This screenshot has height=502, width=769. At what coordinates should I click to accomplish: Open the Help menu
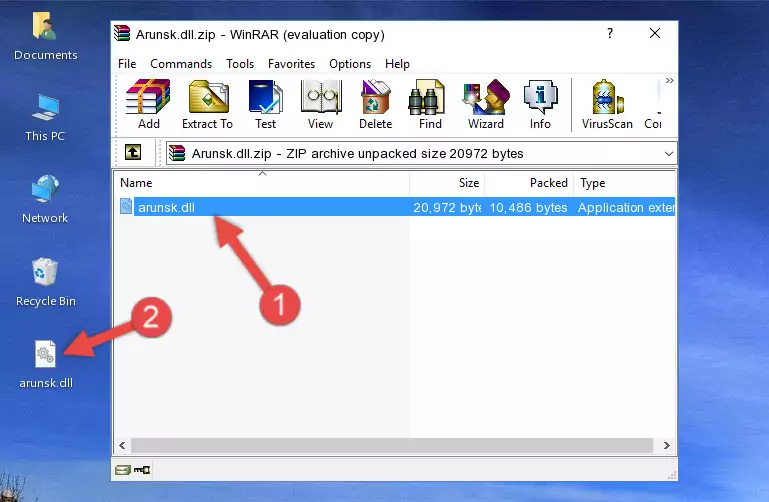(x=397, y=64)
